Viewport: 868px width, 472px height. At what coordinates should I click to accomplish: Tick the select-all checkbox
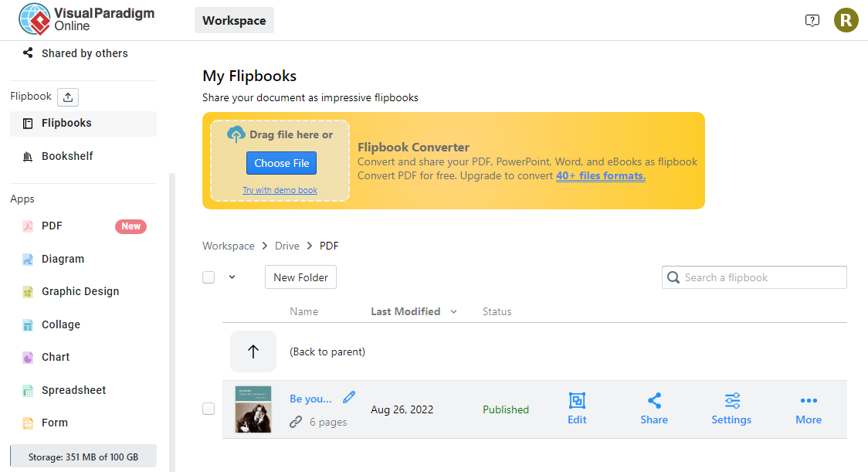pyautogui.click(x=209, y=277)
